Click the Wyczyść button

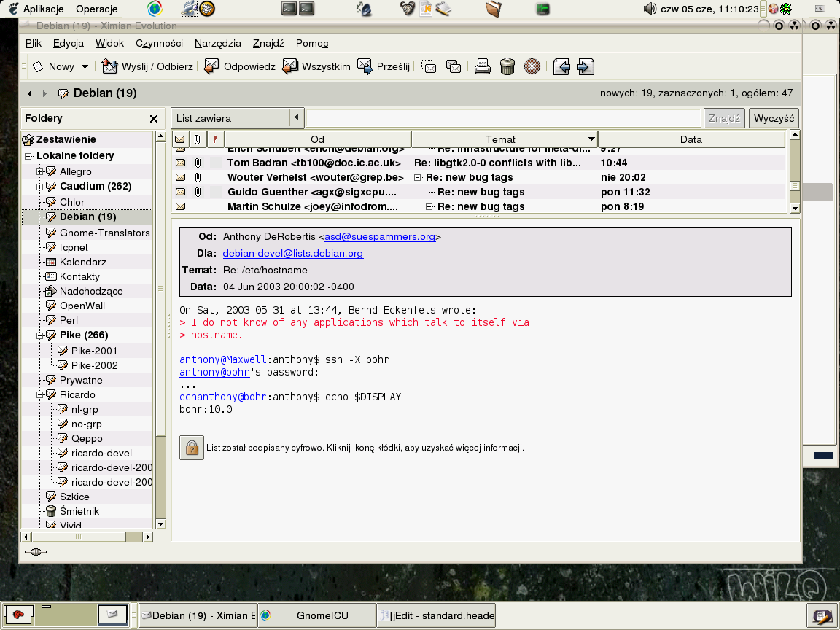[774, 118]
